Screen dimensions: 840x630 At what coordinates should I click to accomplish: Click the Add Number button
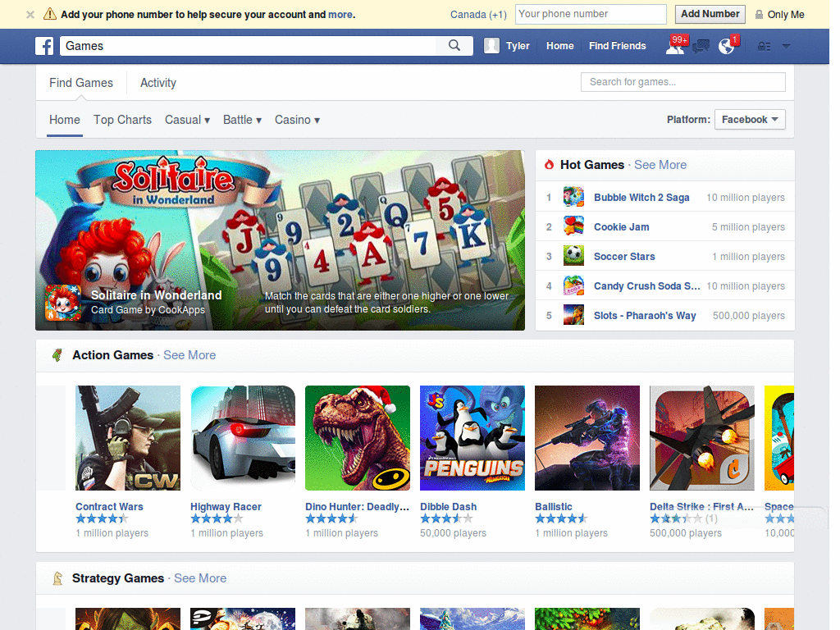click(x=710, y=14)
